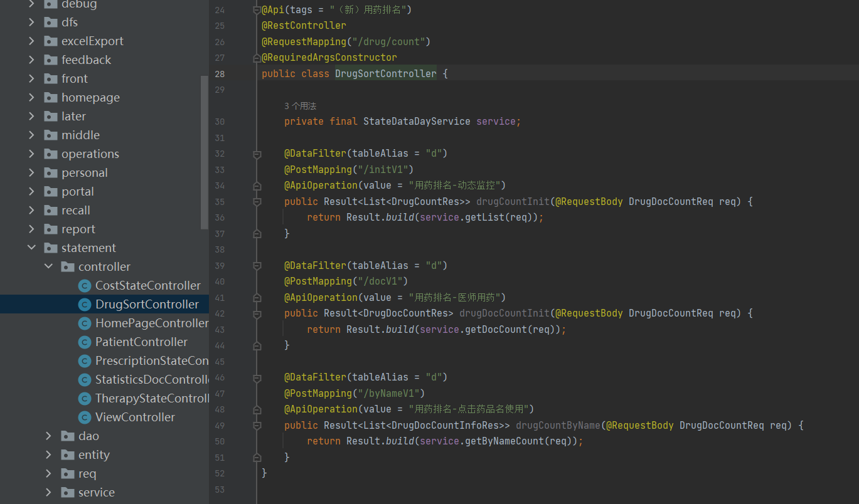Click the report folder icon
859x504 pixels.
coord(51,229)
